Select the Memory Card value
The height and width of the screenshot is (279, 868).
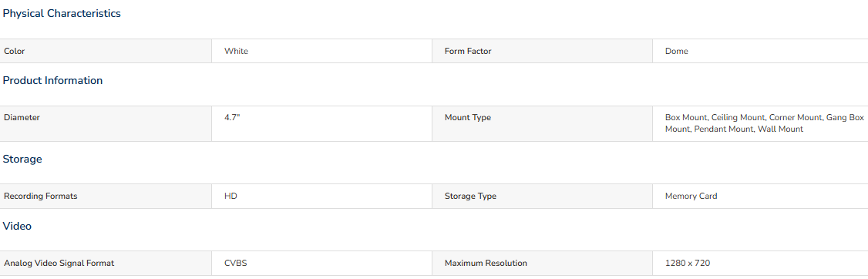coord(691,196)
